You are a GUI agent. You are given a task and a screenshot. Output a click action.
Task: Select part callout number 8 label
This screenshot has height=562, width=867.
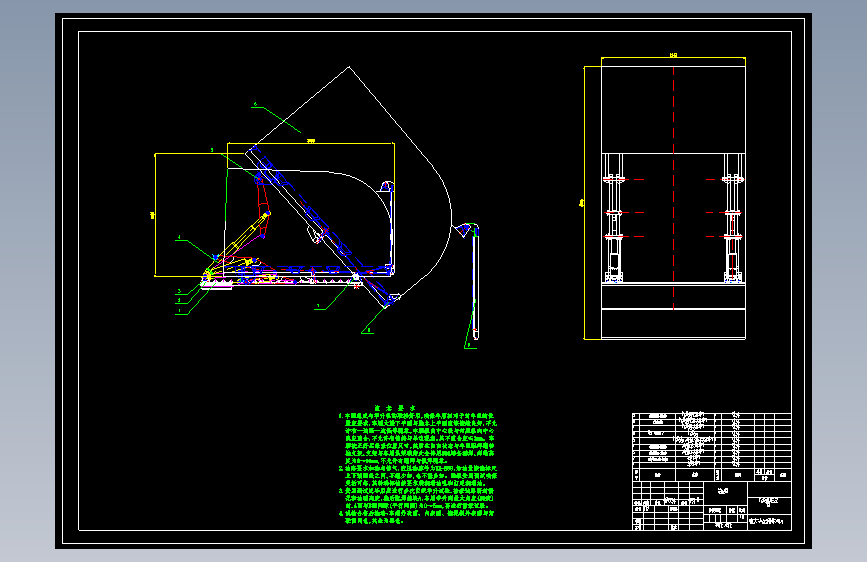[369, 330]
